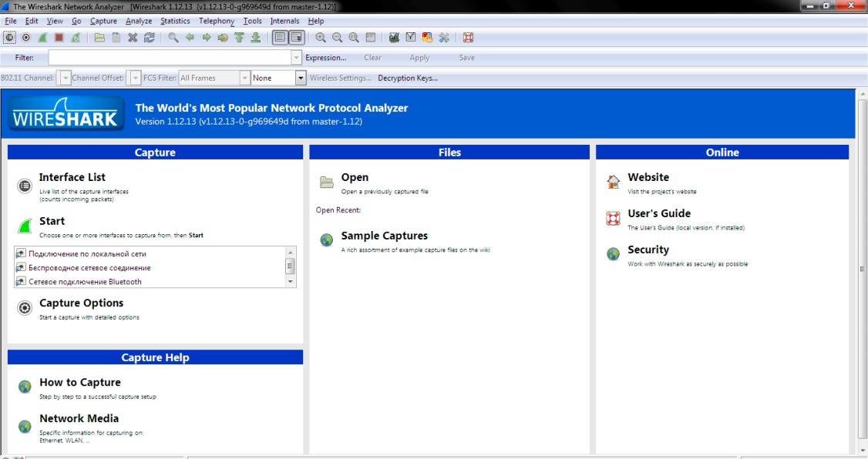Open the Telephony menu

click(x=217, y=21)
